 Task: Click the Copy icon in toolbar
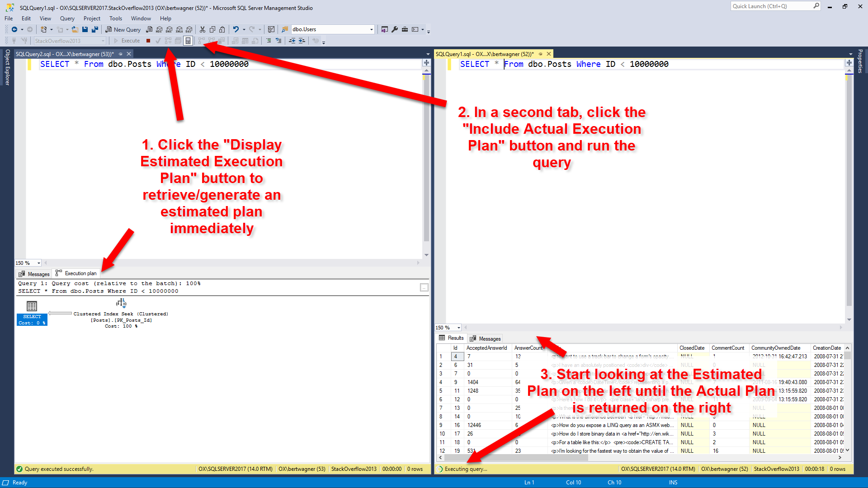[x=212, y=29]
